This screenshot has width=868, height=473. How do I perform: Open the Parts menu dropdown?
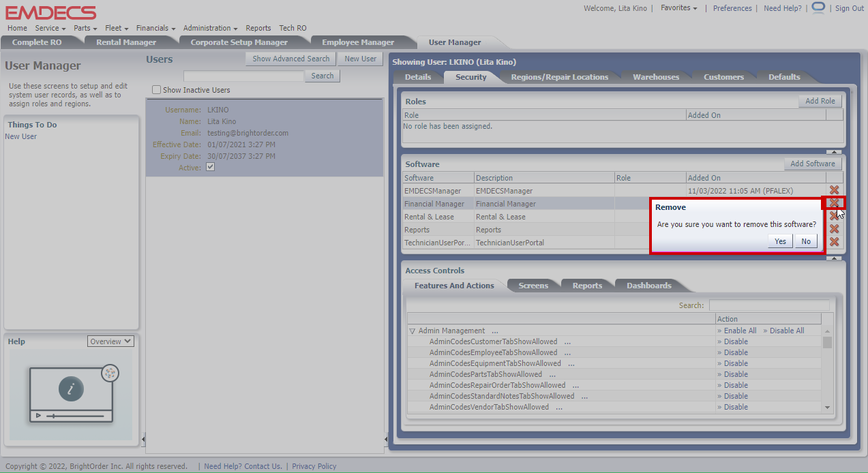click(x=86, y=28)
